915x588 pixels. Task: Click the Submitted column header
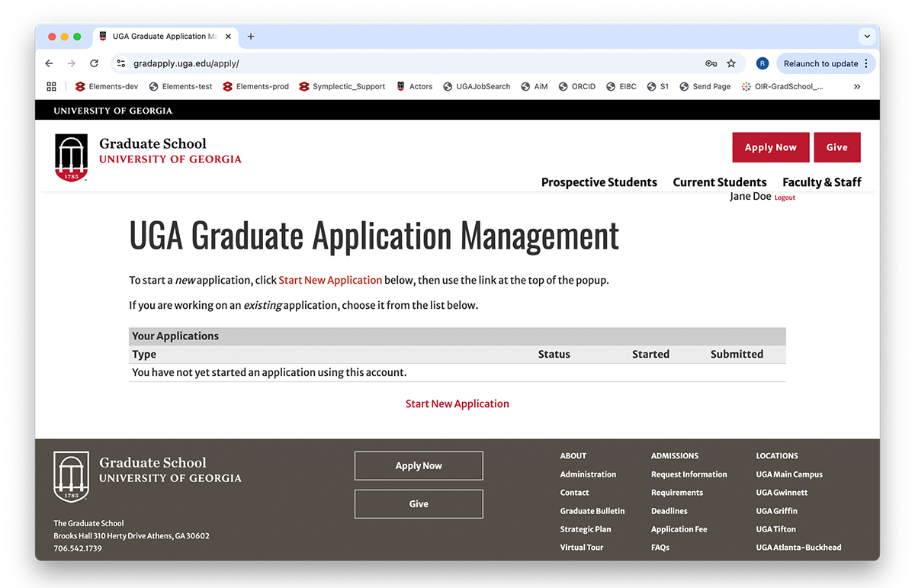pos(737,354)
